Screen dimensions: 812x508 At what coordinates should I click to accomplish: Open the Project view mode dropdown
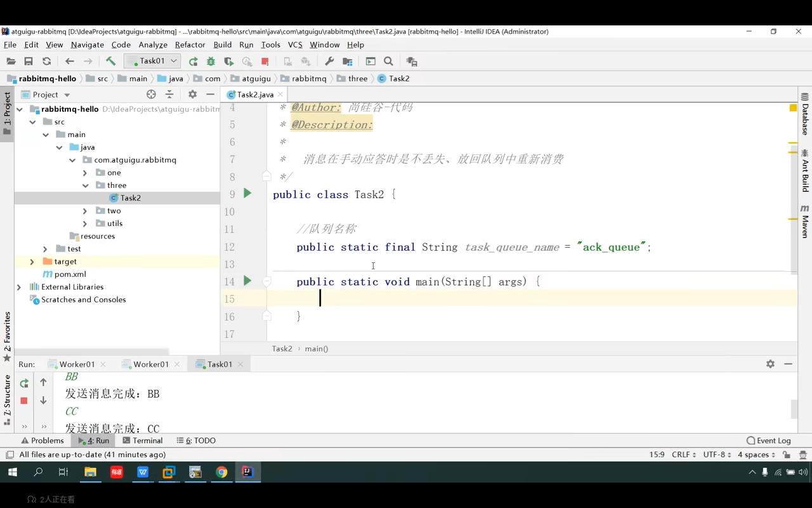pyautogui.click(x=46, y=95)
